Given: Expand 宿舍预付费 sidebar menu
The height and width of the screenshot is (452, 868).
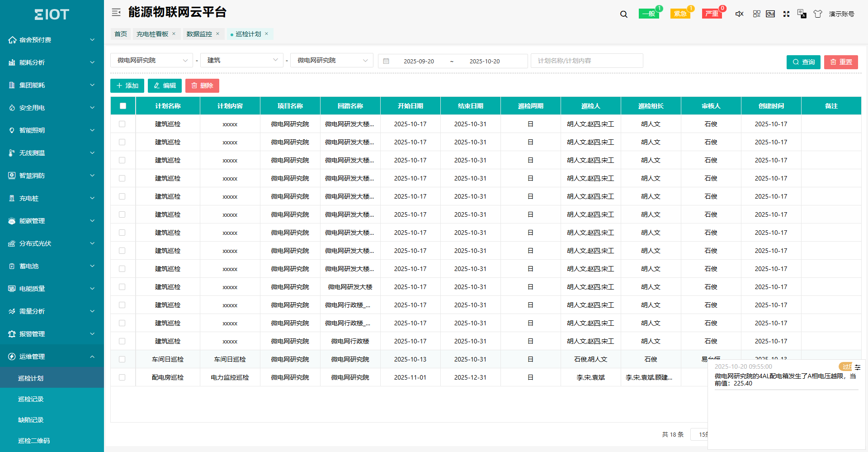Looking at the screenshot, I should coord(52,40).
